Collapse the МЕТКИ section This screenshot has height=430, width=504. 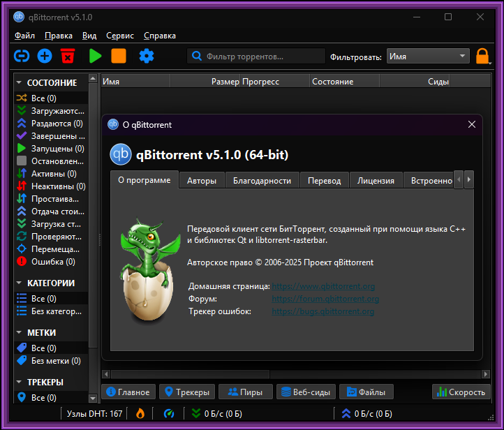click(19, 332)
